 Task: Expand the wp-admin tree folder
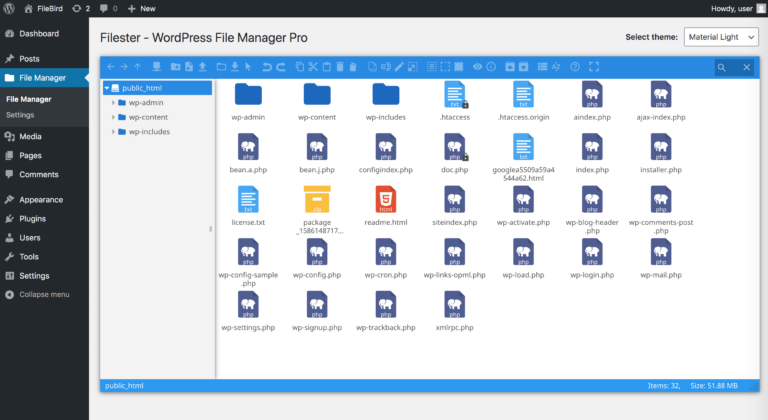(x=113, y=102)
